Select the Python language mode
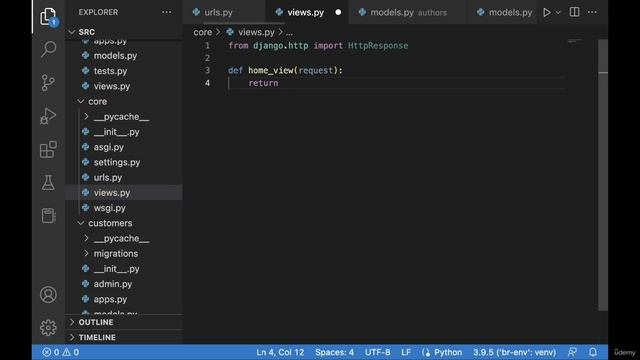The image size is (640, 360). (x=448, y=352)
